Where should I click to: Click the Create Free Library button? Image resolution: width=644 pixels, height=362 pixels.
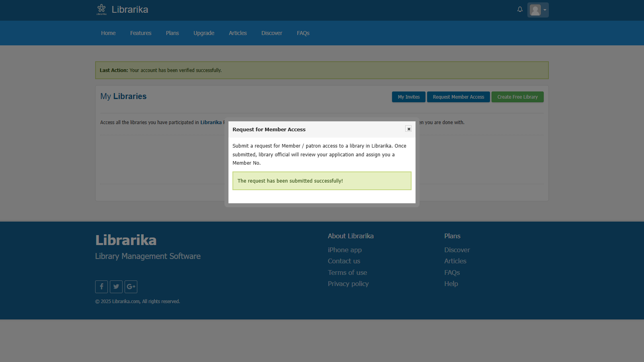pos(517,97)
